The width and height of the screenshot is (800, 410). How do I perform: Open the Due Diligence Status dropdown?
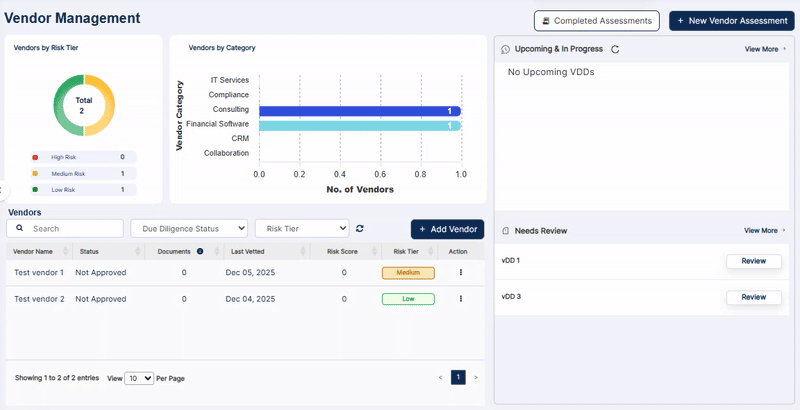[189, 228]
